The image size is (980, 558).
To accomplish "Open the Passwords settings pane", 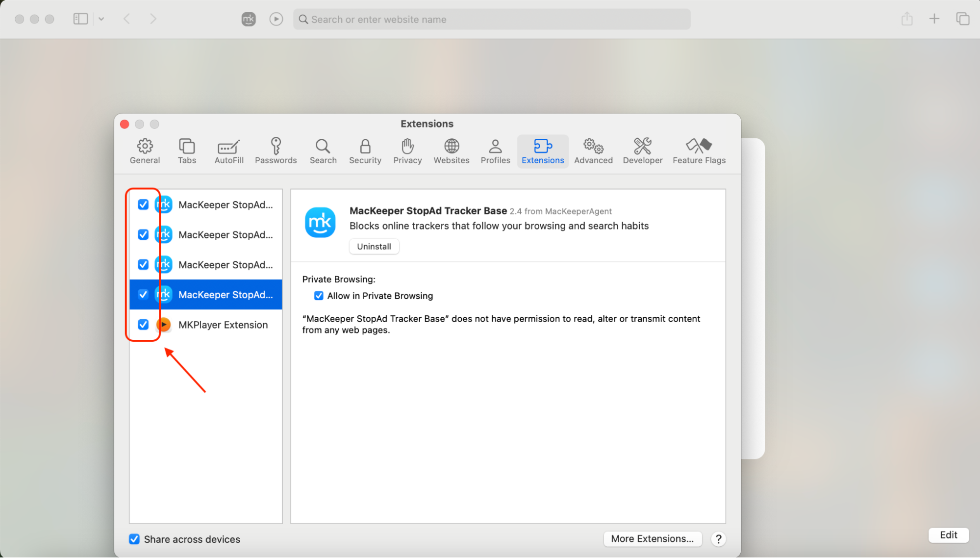I will click(x=276, y=151).
